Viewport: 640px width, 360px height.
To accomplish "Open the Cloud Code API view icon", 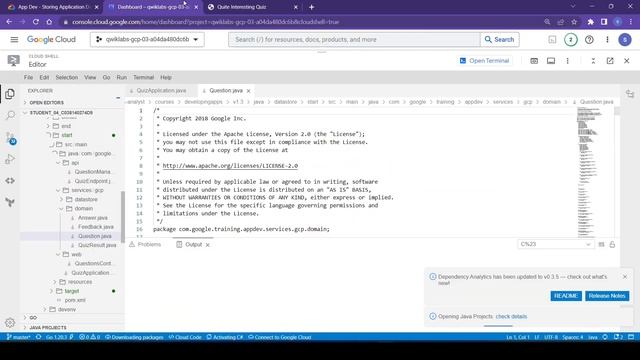I will tap(10, 180).
